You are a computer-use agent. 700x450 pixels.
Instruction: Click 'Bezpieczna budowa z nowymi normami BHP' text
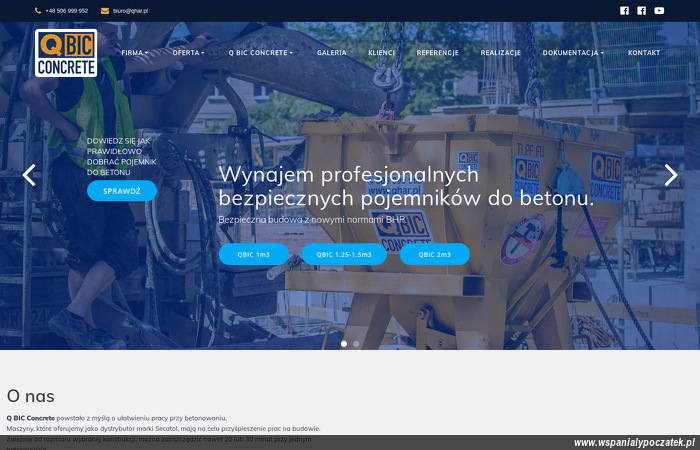[x=312, y=220]
